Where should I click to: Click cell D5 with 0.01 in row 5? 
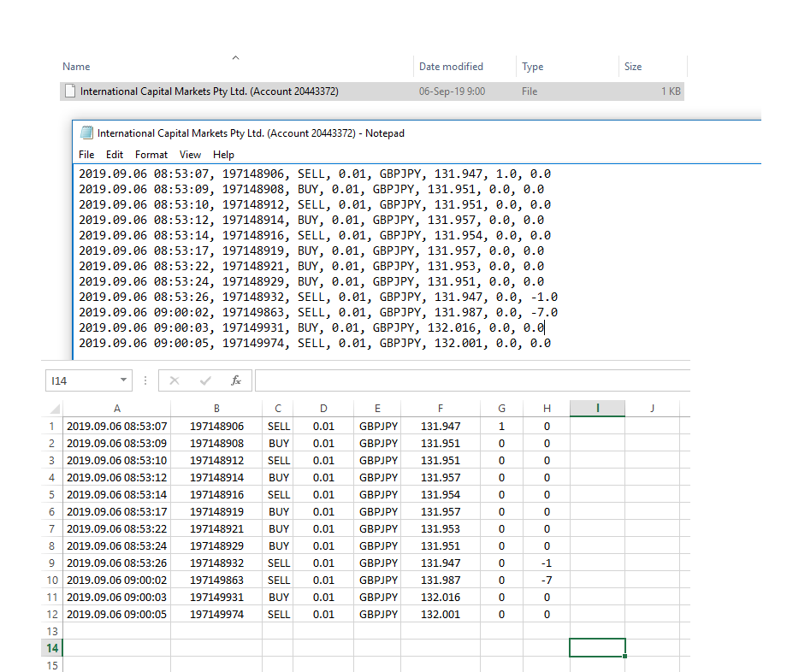coord(323,494)
